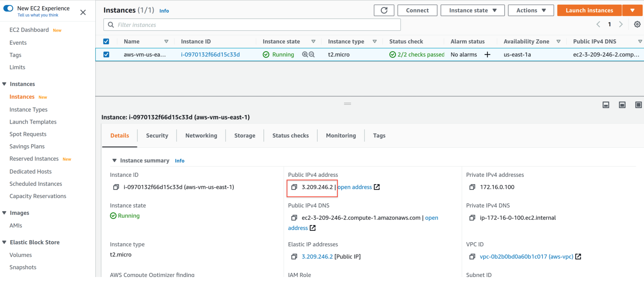Open Reserved Instances in sidebar
Image resolution: width=644 pixels, height=281 pixels.
(34, 159)
